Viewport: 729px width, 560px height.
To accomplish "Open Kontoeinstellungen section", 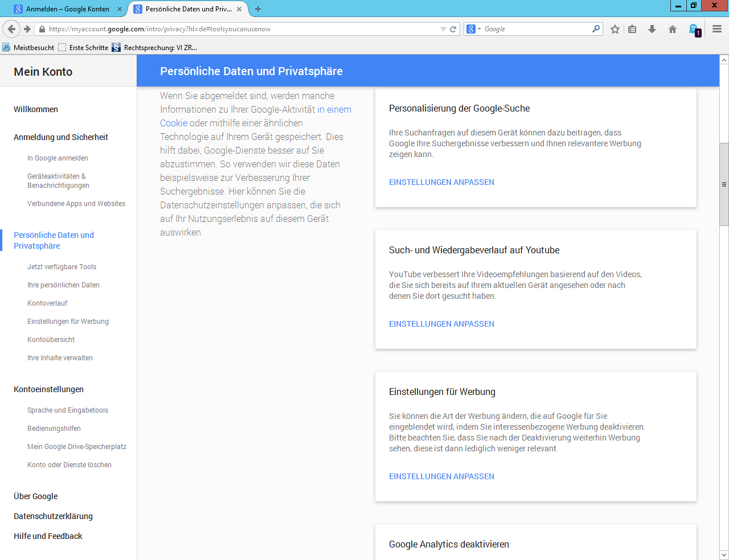I will [x=48, y=389].
